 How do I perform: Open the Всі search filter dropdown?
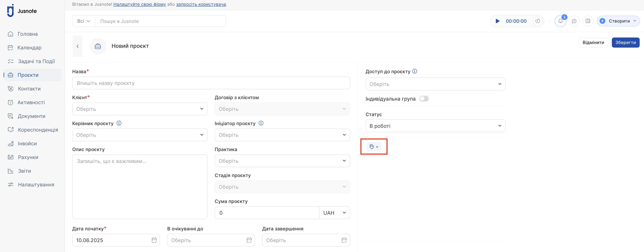(83, 21)
